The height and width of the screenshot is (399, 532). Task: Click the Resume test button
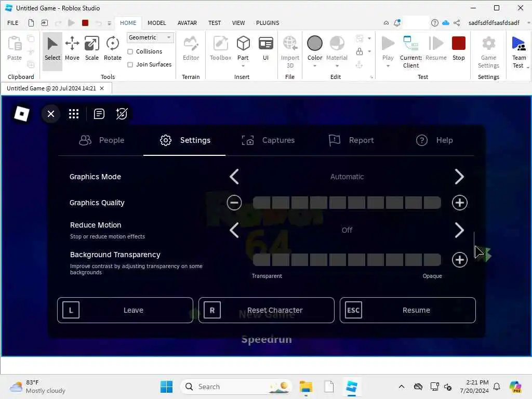pyautogui.click(x=436, y=48)
